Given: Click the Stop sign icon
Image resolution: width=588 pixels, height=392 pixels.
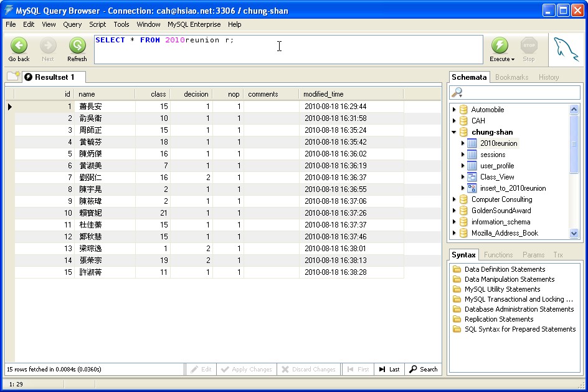Looking at the screenshot, I should pos(529,45).
